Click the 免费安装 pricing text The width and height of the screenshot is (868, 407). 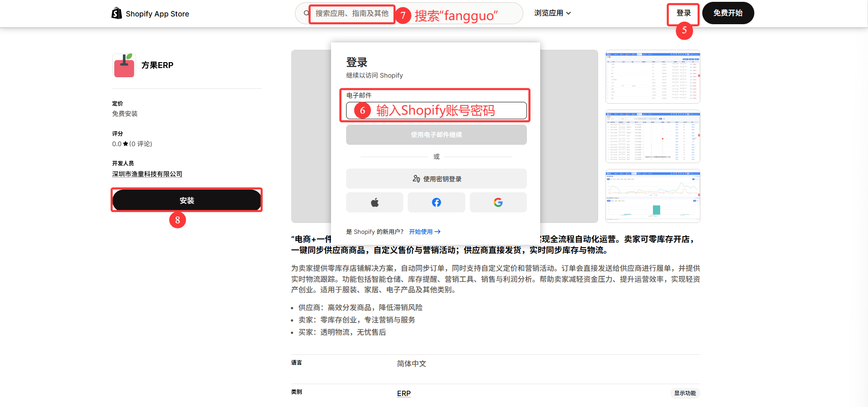pos(125,114)
